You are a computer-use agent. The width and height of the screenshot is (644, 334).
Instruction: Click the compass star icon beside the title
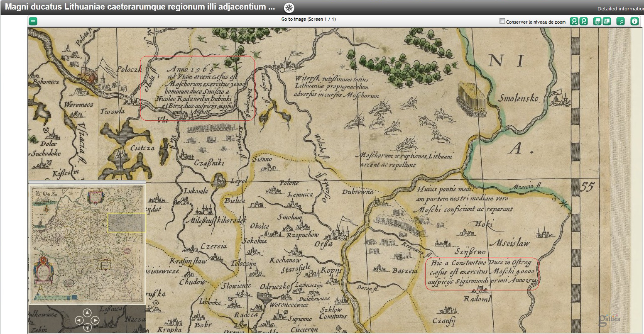[289, 7]
